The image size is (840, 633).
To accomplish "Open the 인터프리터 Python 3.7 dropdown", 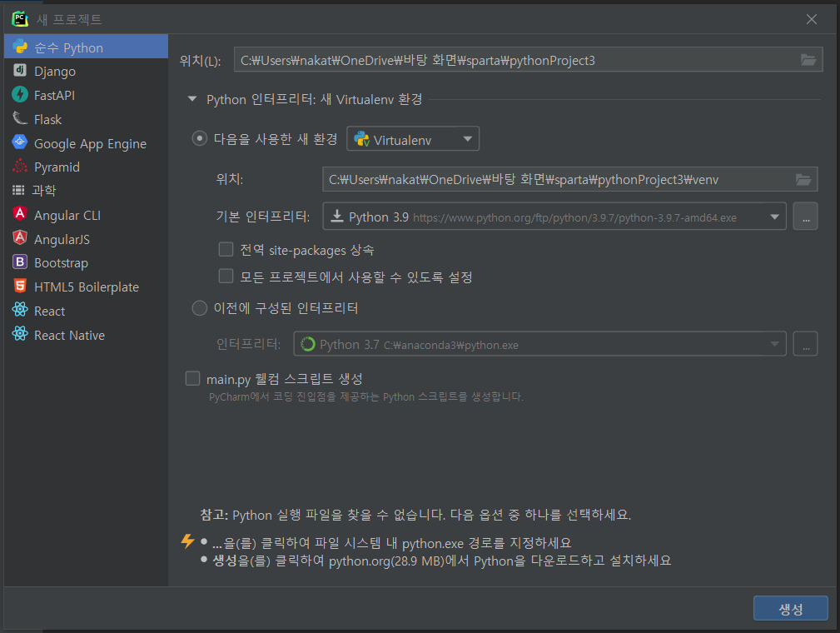I will (x=540, y=344).
